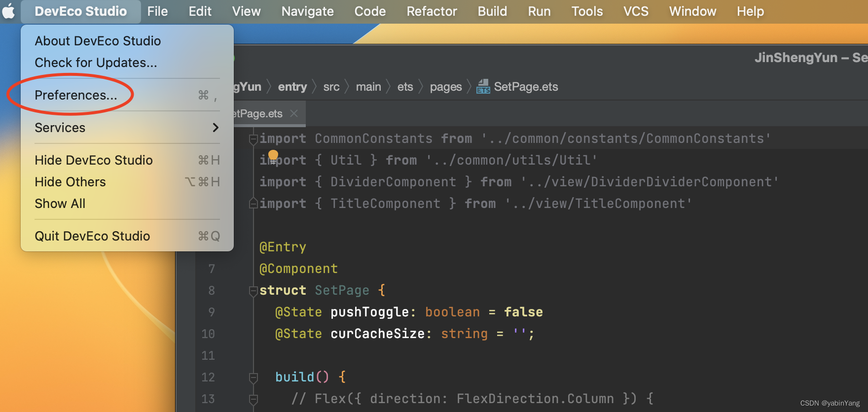868x412 pixels.
Task: Open the Help menu
Action: (750, 11)
